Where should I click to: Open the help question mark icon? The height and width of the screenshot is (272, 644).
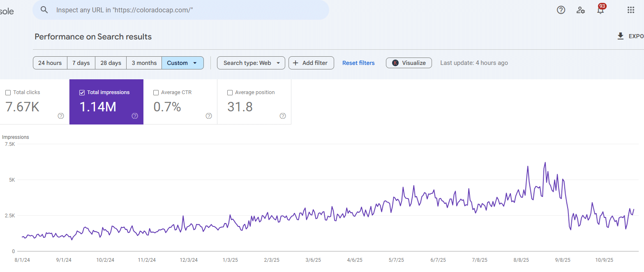coord(561,10)
